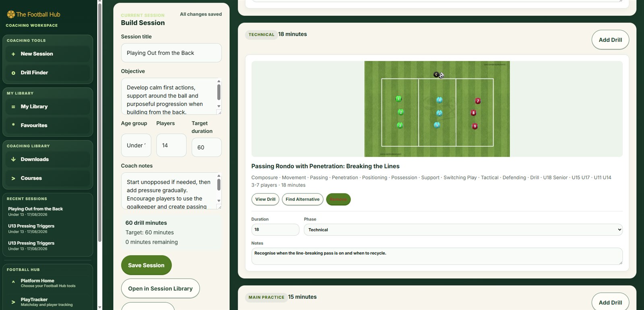Click the list icon beside My Library
This screenshot has height=310, width=644.
tap(13, 107)
